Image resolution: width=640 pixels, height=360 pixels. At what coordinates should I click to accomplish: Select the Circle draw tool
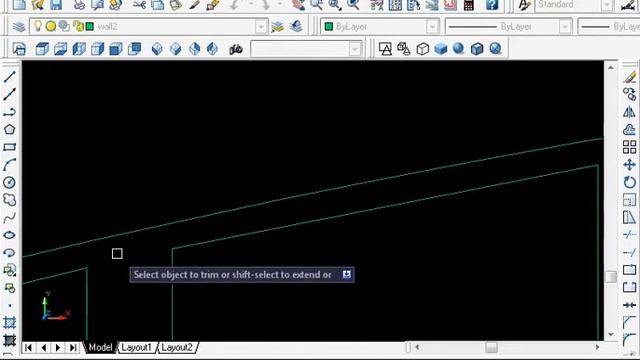[9, 182]
